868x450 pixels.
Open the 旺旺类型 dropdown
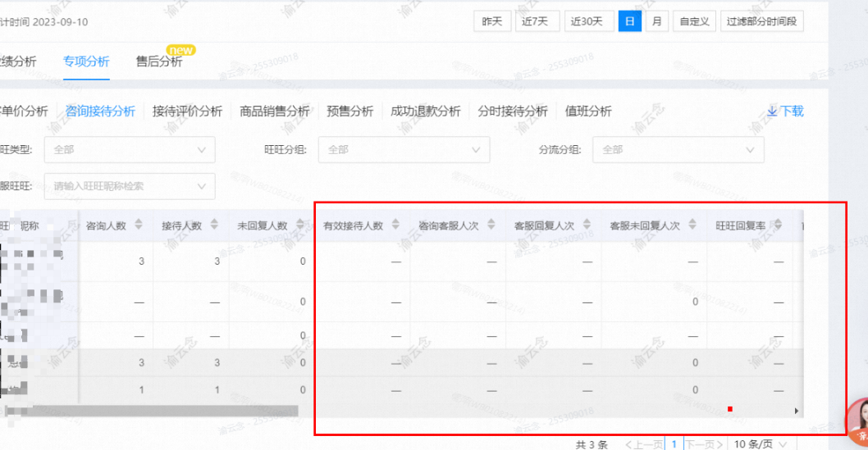[130, 150]
